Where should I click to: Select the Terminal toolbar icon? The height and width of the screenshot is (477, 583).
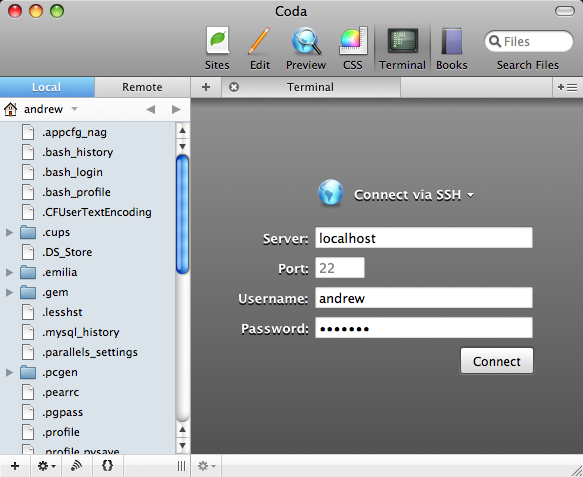coord(402,48)
